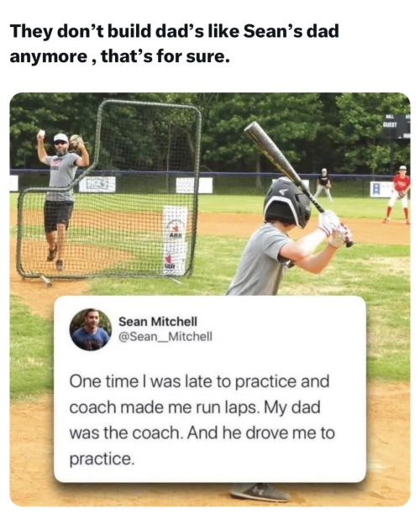Click the baseball in coach's raised hand

click(x=41, y=134)
